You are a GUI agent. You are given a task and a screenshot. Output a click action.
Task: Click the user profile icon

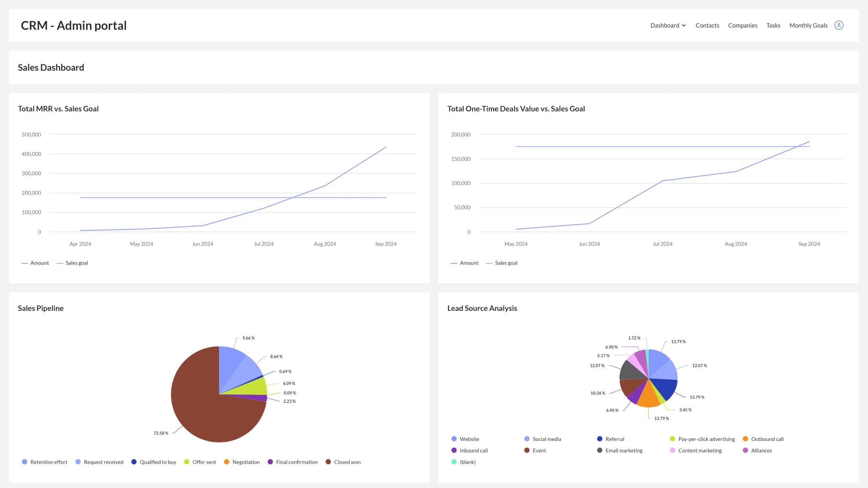(838, 25)
